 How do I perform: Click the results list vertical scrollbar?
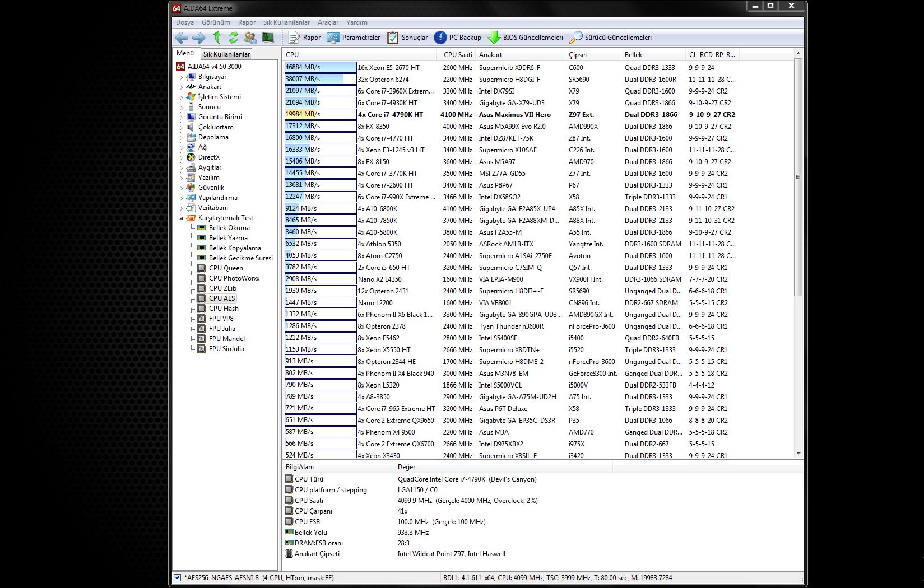(798, 177)
